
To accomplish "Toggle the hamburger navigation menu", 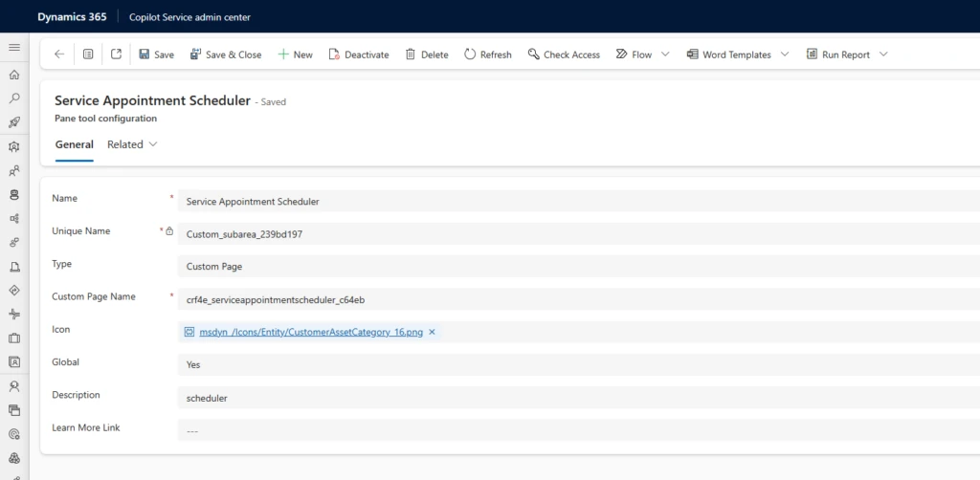I will pyautogui.click(x=14, y=47).
